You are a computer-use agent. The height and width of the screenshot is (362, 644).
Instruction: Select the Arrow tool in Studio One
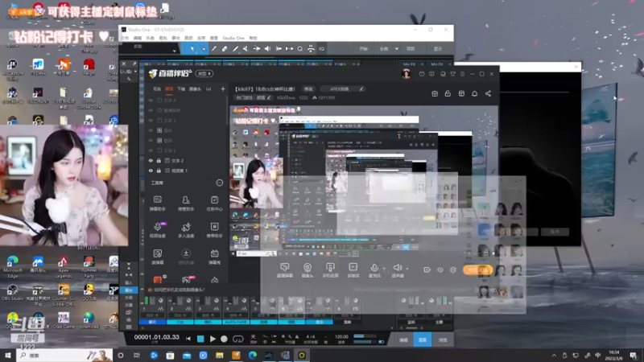(x=192, y=49)
